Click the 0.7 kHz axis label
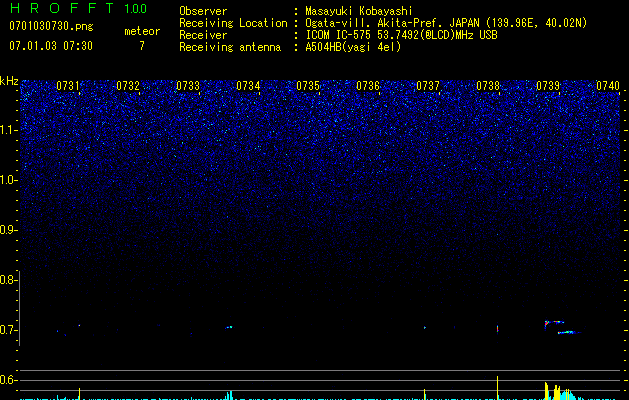The width and height of the screenshot is (629, 400). [x=9, y=330]
